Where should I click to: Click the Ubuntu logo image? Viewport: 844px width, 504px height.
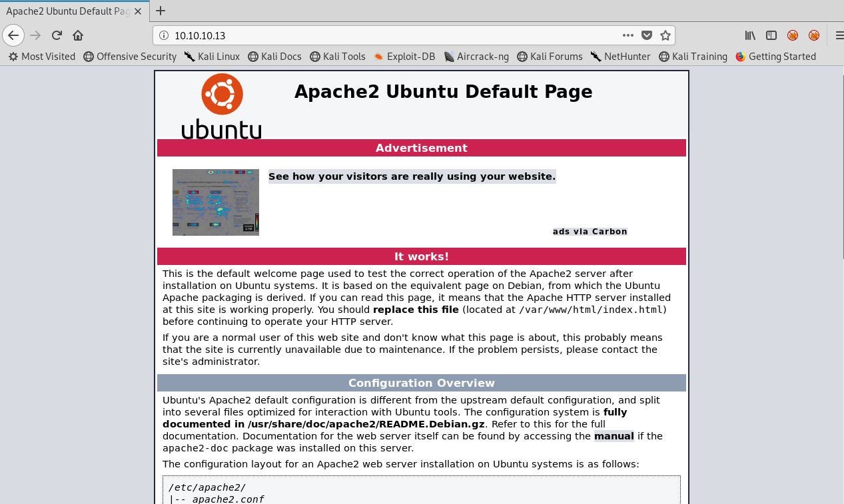(x=221, y=107)
